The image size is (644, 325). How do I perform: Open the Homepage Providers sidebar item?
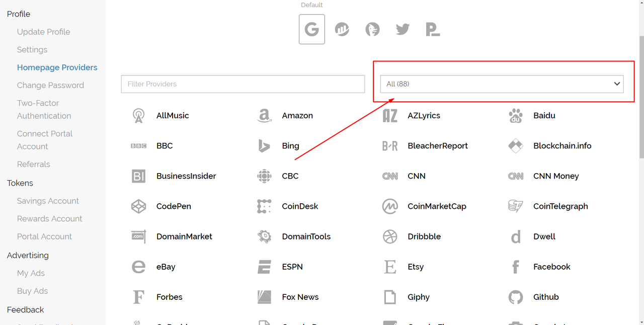57,67
